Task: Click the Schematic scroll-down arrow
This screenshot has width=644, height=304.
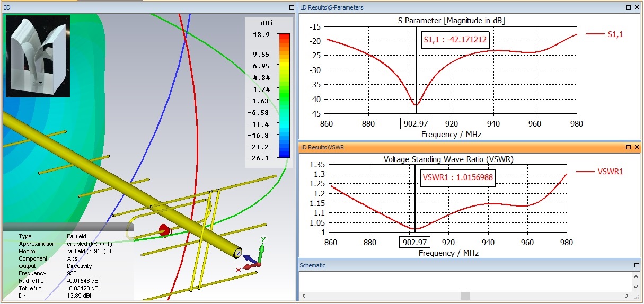Action: point(637,287)
